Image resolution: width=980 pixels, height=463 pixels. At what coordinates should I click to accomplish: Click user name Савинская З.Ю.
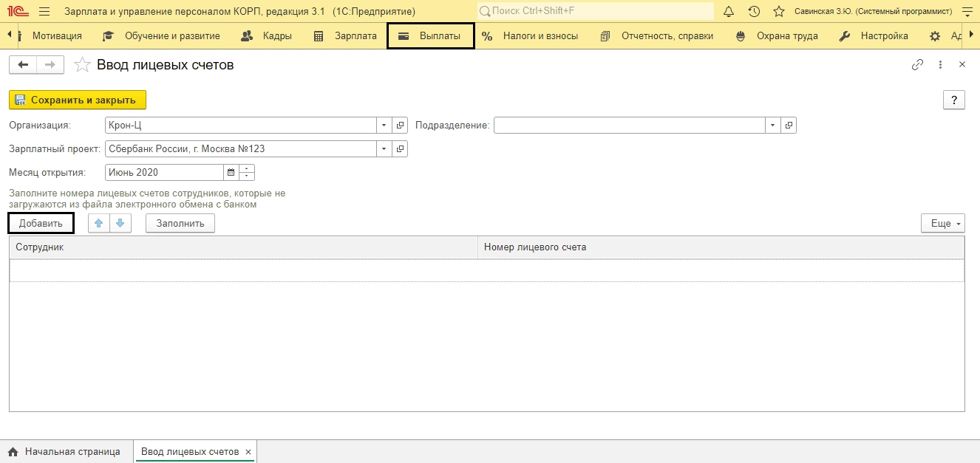coord(873,12)
